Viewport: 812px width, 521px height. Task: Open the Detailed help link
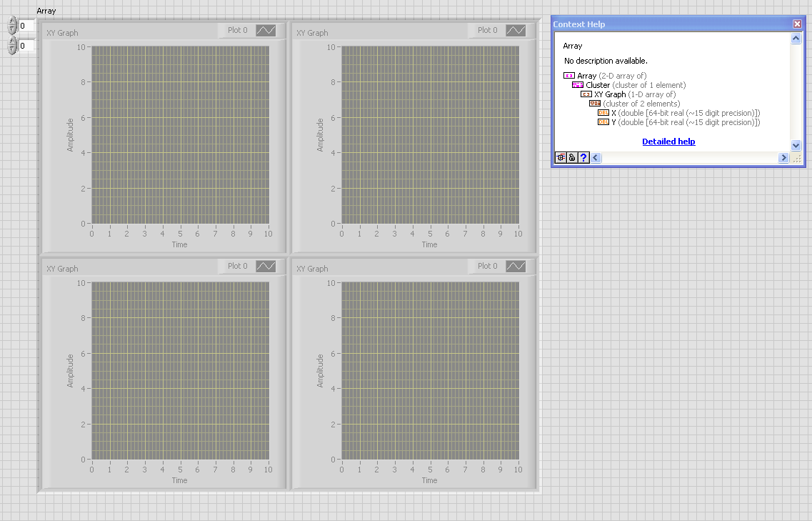tap(668, 142)
